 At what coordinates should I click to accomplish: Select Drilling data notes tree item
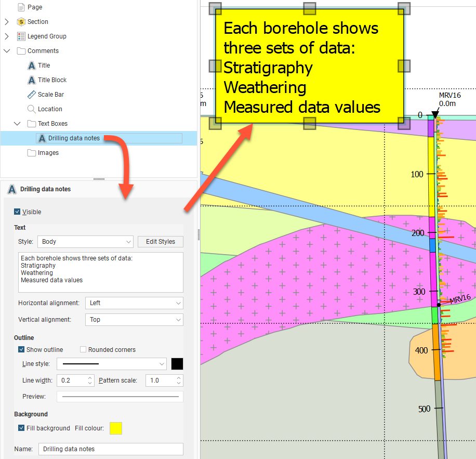pos(73,138)
